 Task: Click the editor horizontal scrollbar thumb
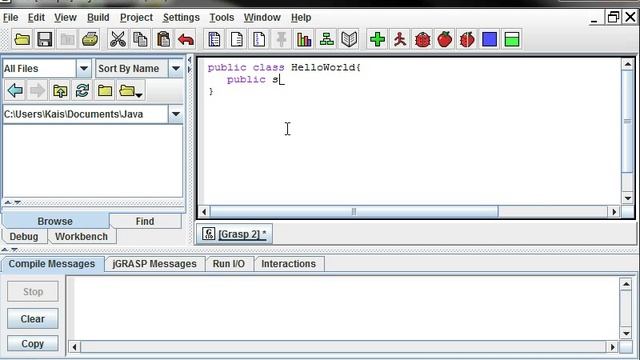(353, 211)
